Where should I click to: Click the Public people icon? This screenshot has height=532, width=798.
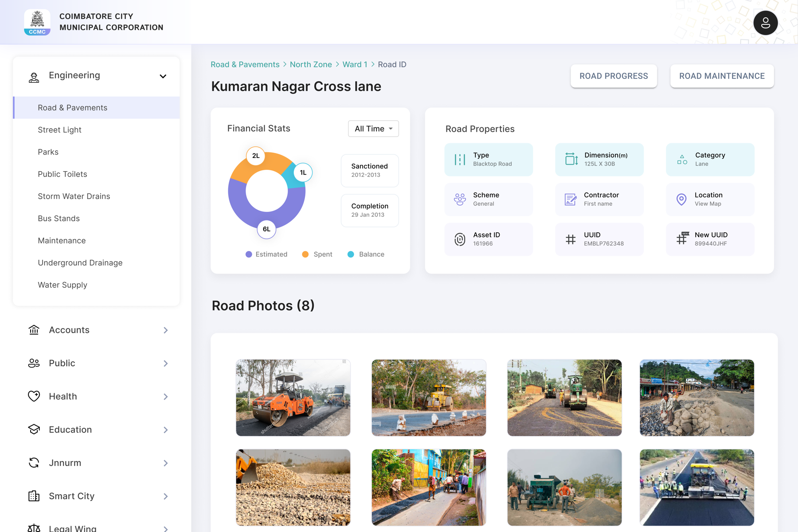point(34,363)
